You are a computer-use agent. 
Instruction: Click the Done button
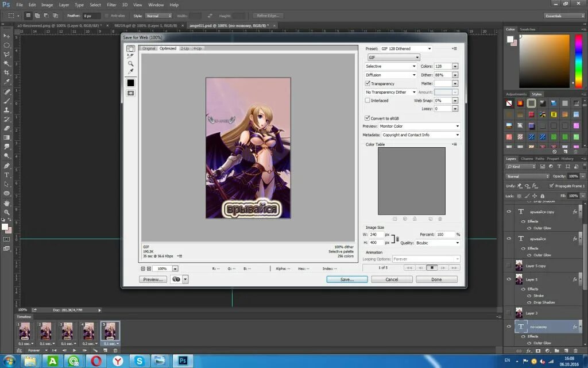[x=436, y=279]
